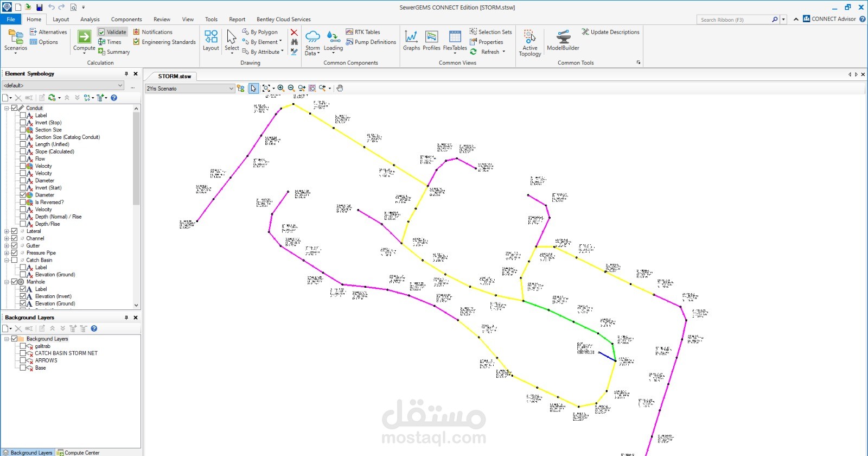Enable the galtrab background layer
Image resolution: width=868 pixels, height=456 pixels.
[23, 346]
